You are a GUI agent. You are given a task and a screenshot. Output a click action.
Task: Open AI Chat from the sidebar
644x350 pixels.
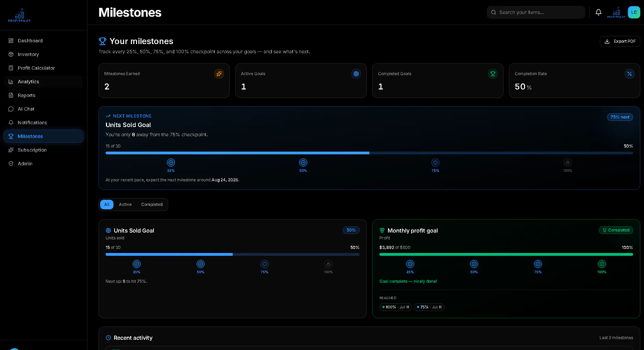click(43, 109)
